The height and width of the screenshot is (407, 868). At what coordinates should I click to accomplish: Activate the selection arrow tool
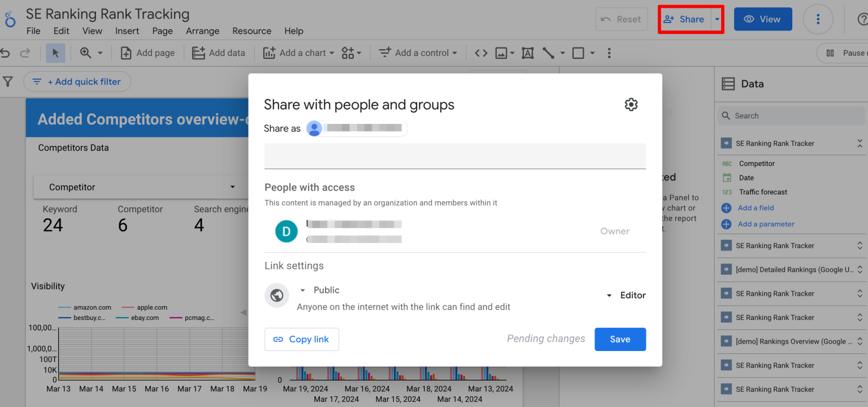pyautogui.click(x=55, y=53)
